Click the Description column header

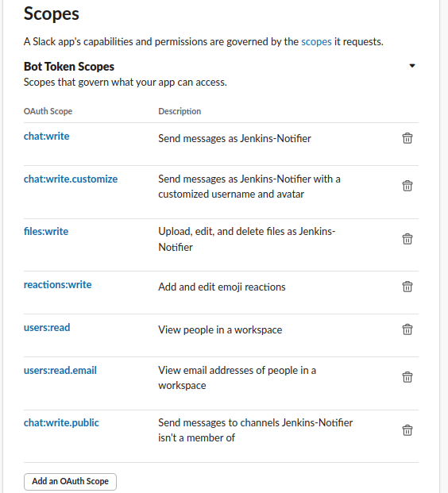coord(180,111)
